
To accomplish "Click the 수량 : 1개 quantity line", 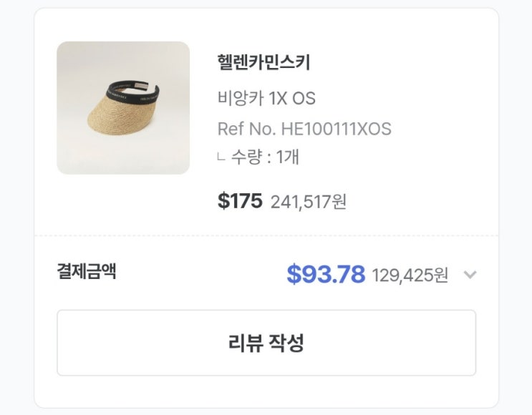I will tap(264, 157).
